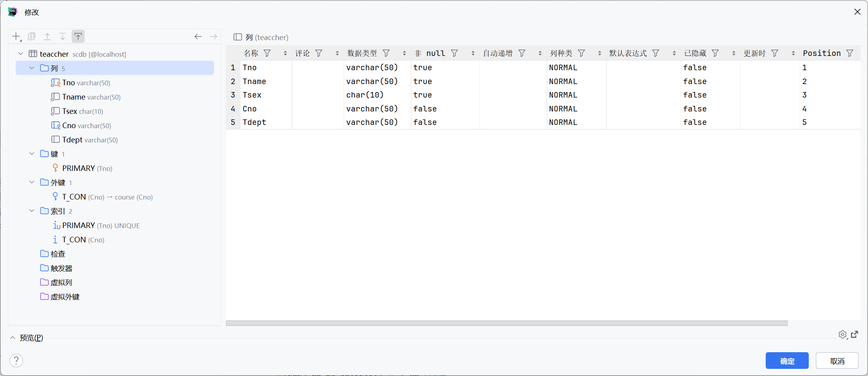Collapse the 索引 folder
This screenshot has height=376, width=868.
(32, 211)
